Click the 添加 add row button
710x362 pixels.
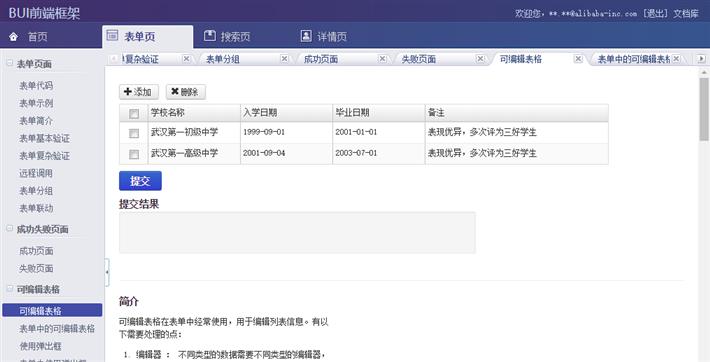pos(139,92)
